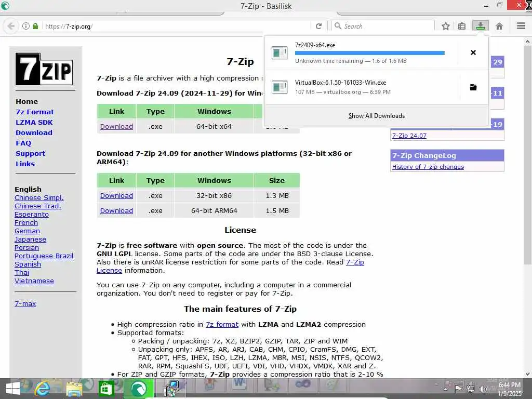Bookmark this page with the star icon

445,26
